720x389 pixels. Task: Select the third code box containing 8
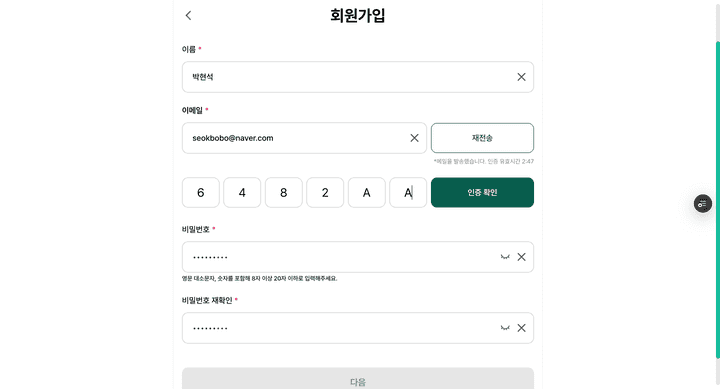[284, 192]
